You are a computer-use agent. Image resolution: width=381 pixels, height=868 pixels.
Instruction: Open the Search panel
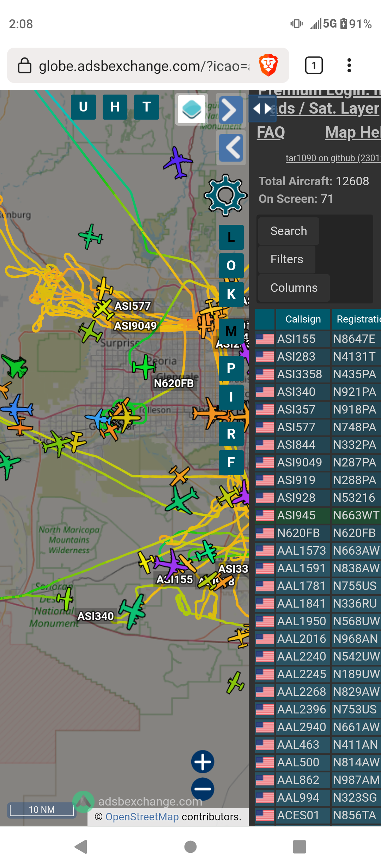[x=289, y=231]
